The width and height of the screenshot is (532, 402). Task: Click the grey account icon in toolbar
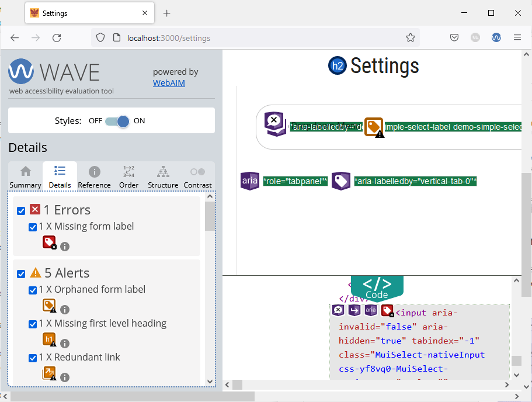(x=475, y=37)
